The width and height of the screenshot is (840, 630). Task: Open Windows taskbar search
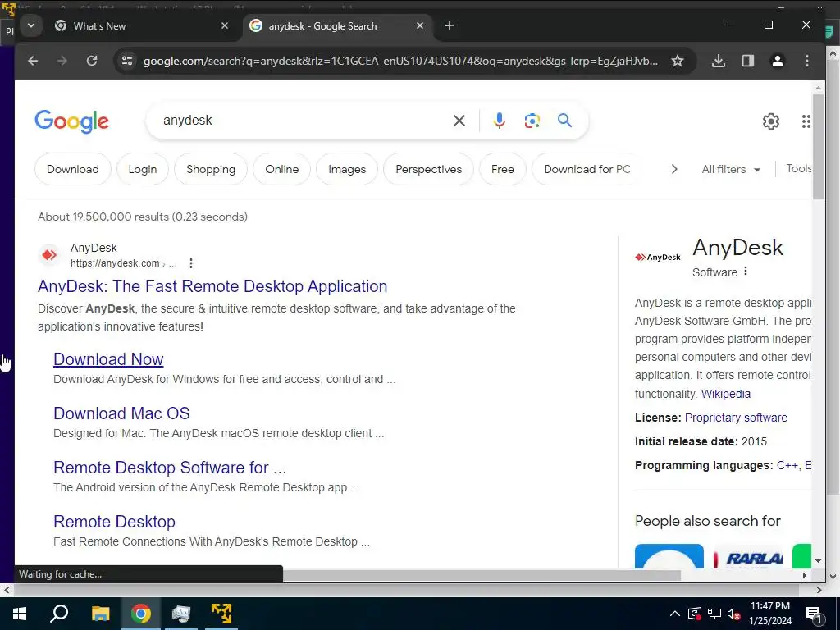click(59, 614)
